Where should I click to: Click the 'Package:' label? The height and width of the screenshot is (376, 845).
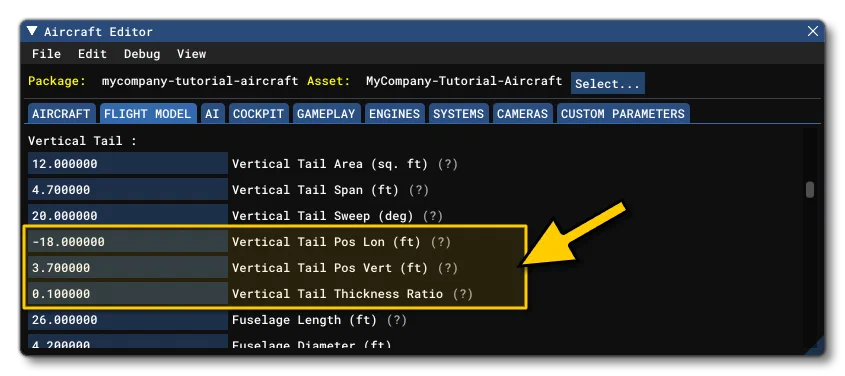point(57,81)
